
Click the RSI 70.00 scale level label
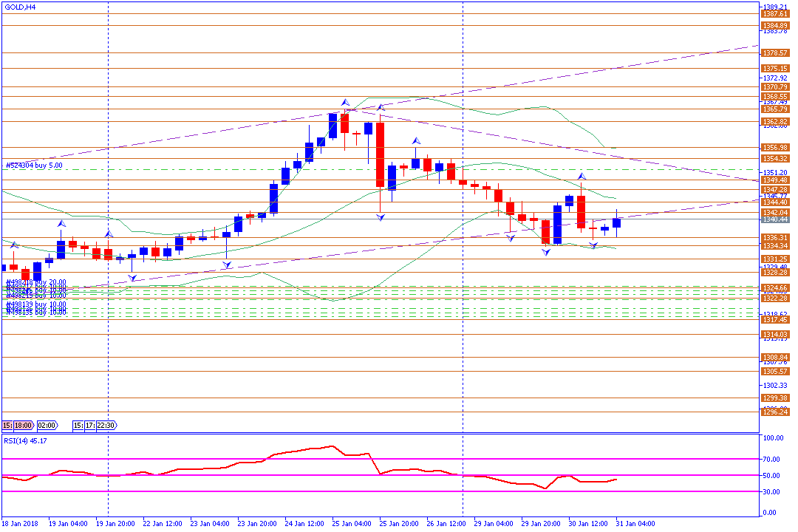pyautogui.click(x=772, y=459)
